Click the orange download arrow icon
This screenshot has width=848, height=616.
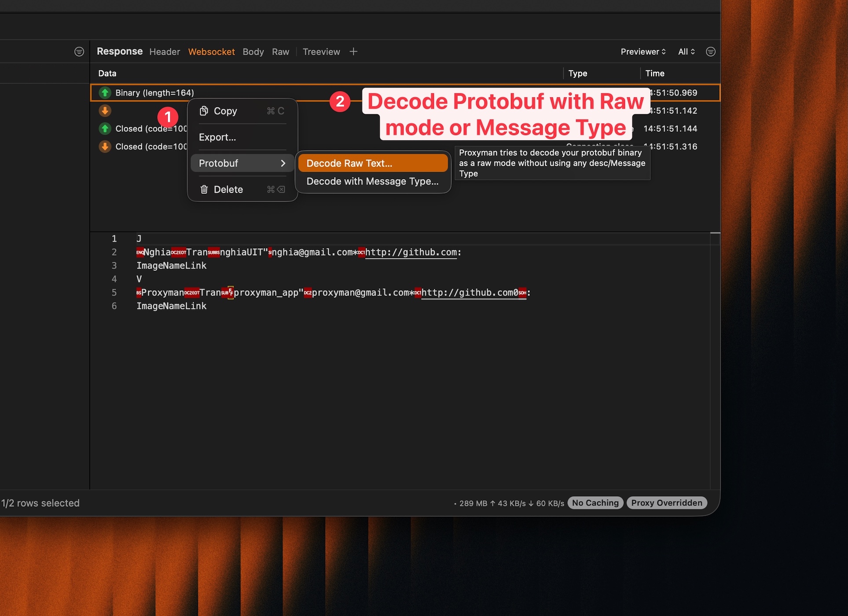pos(105,110)
